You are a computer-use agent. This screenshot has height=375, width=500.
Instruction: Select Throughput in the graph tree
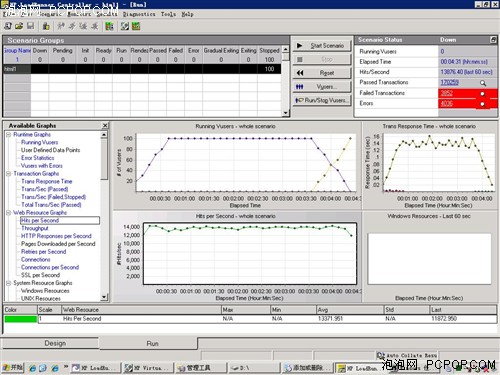(35, 228)
